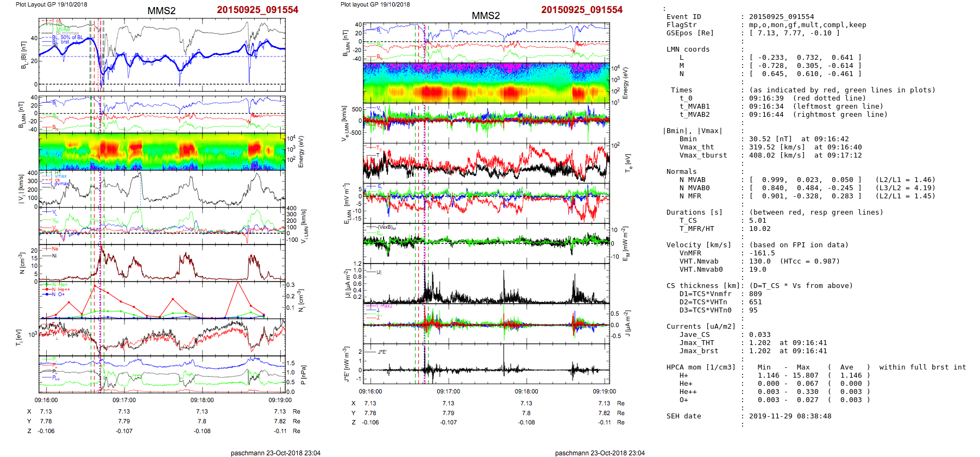This screenshot has width=980, height=457.
Task: Click the right electron energy spectrogram panel
Action: coord(486,83)
